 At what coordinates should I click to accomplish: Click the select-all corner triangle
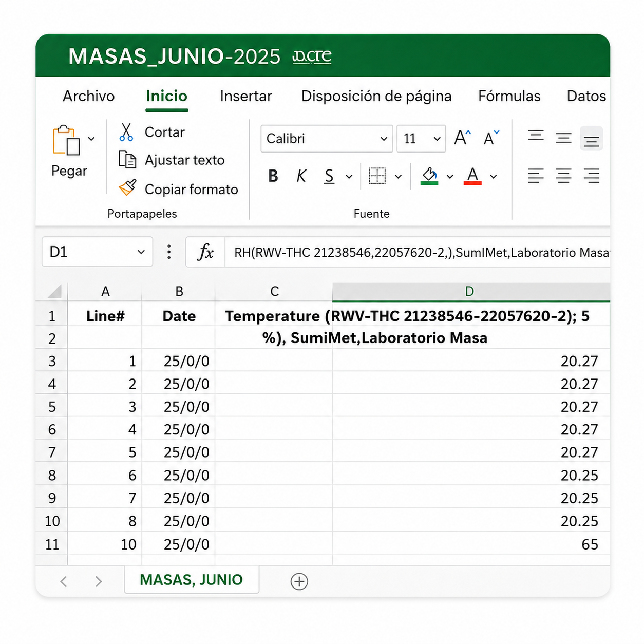(x=54, y=291)
